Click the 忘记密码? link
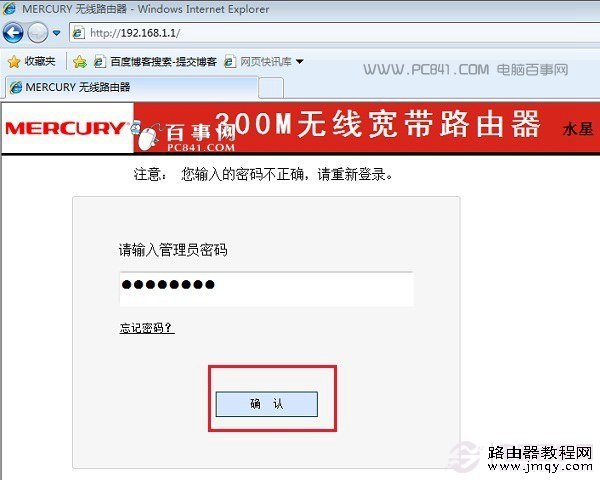Screen dimensions: 600x480 (x=147, y=328)
